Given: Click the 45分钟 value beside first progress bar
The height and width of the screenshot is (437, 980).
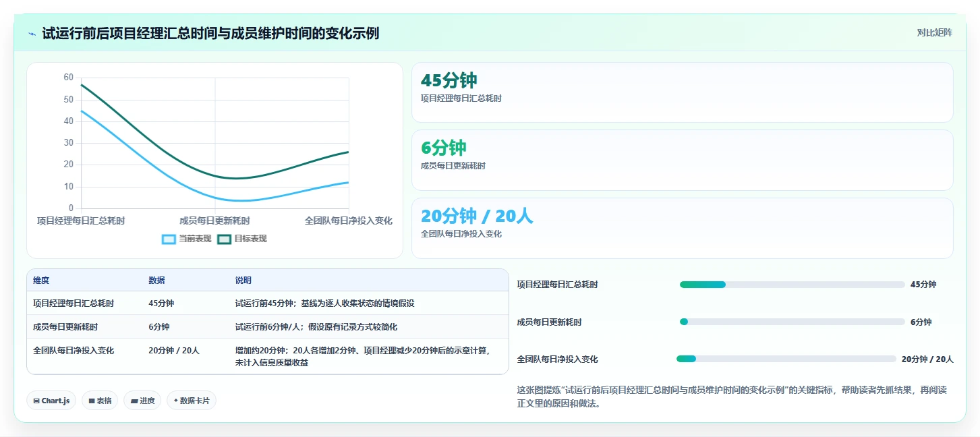Looking at the screenshot, I should (923, 285).
